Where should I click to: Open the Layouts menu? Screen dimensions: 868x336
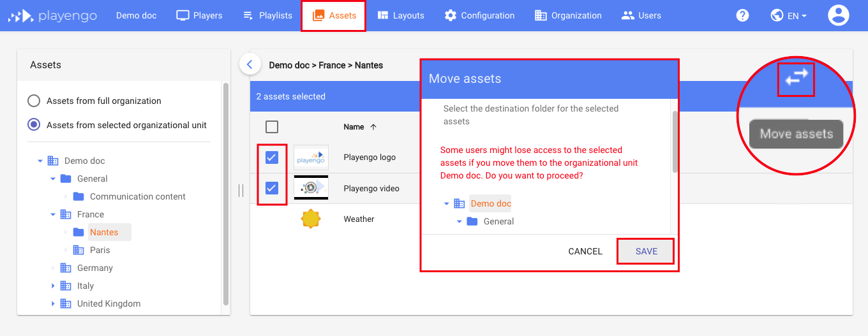coord(400,15)
